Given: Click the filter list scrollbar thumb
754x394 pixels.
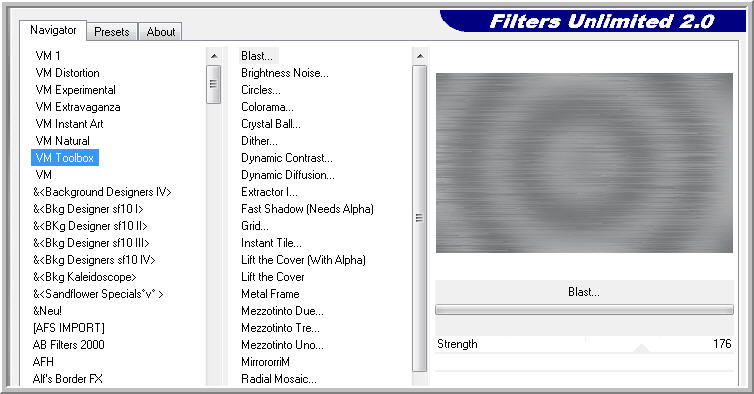Looking at the screenshot, I should coord(420,218).
